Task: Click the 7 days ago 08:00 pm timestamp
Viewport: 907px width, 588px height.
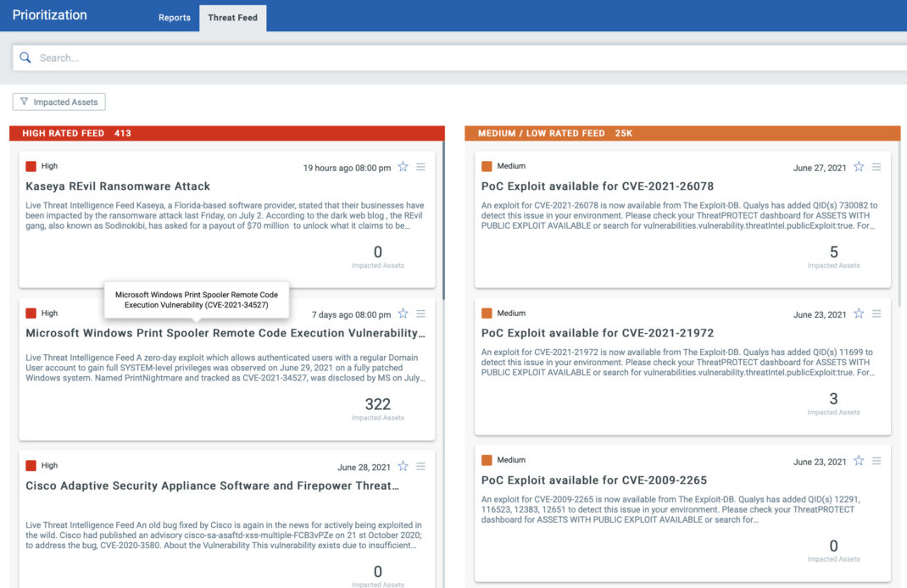Action: 351,314
